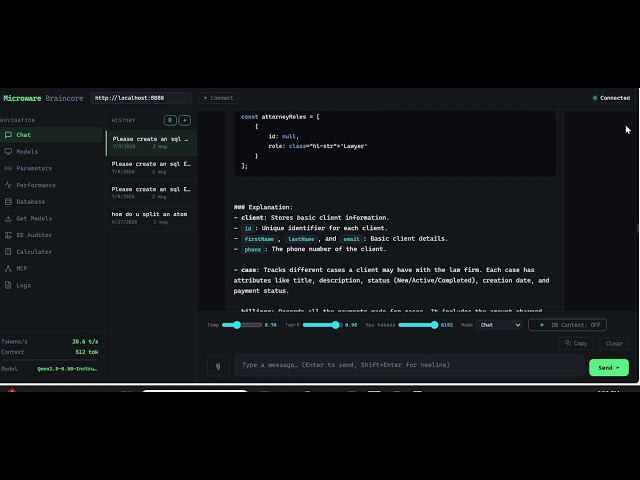Click the Context value 512 tok
Screen dimensions: 640x480
87,352
